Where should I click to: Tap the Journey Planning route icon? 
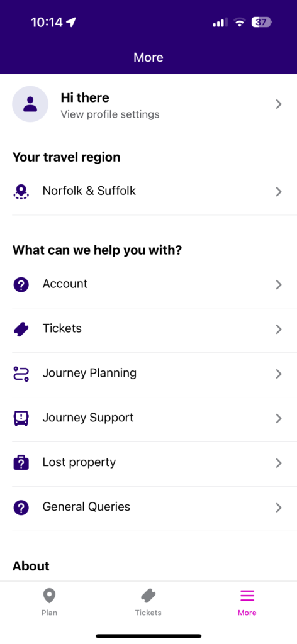tap(21, 374)
